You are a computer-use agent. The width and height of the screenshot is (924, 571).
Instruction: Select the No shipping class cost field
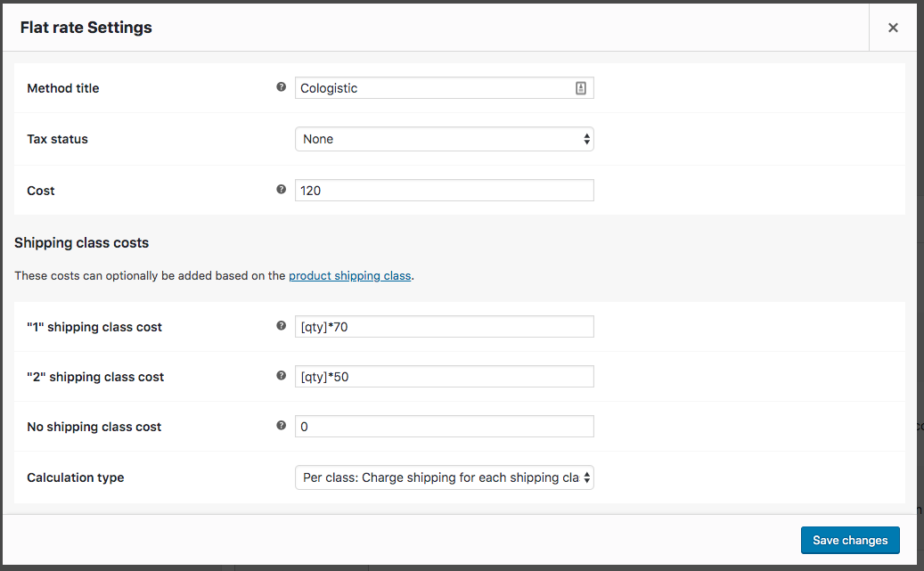(x=444, y=427)
